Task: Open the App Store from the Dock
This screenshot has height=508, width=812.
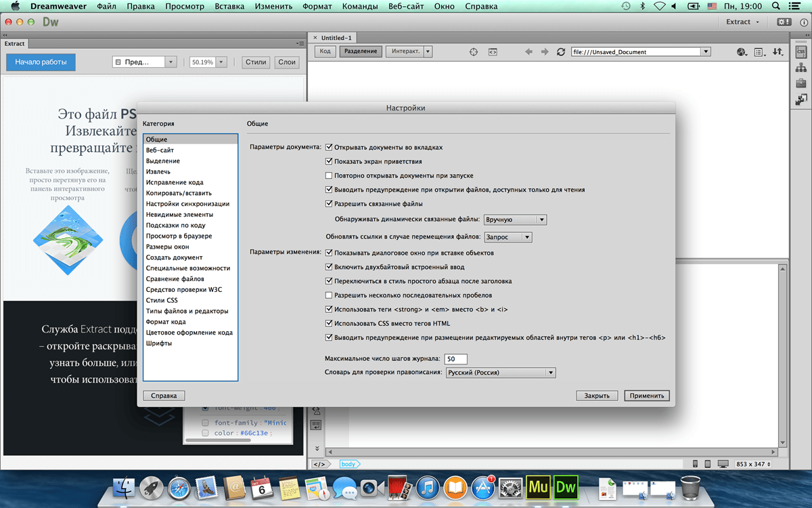Action: [x=484, y=486]
